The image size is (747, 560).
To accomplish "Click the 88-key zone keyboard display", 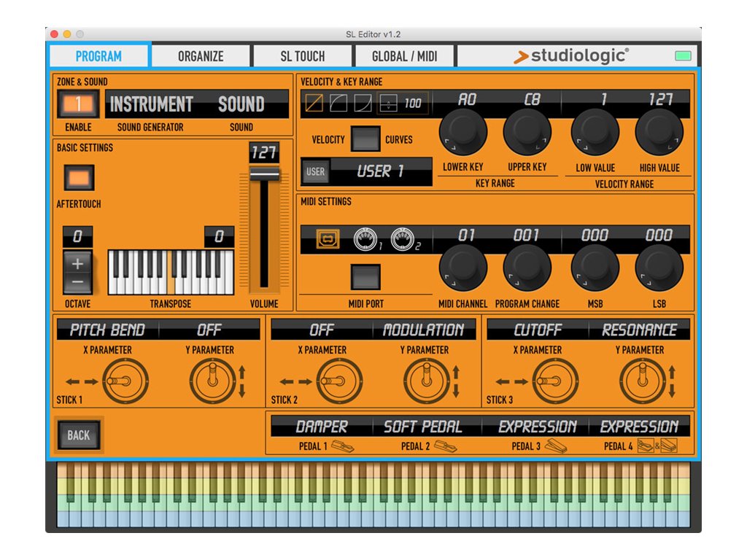I will (x=373, y=495).
